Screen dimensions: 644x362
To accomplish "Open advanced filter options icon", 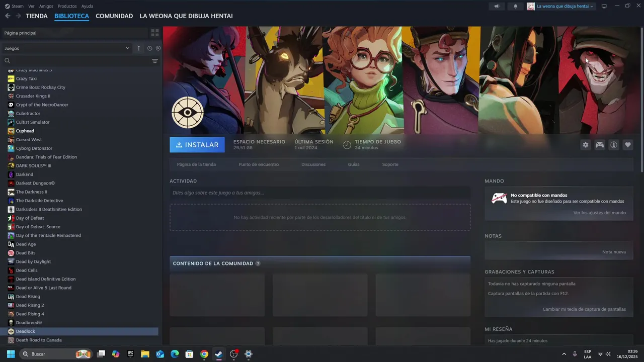I will [155, 61].
